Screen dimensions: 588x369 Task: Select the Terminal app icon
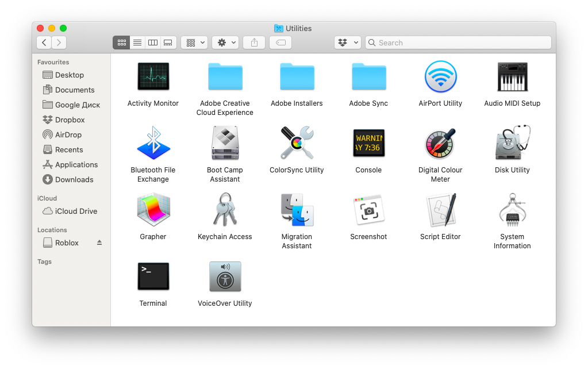tap(153, 276)
